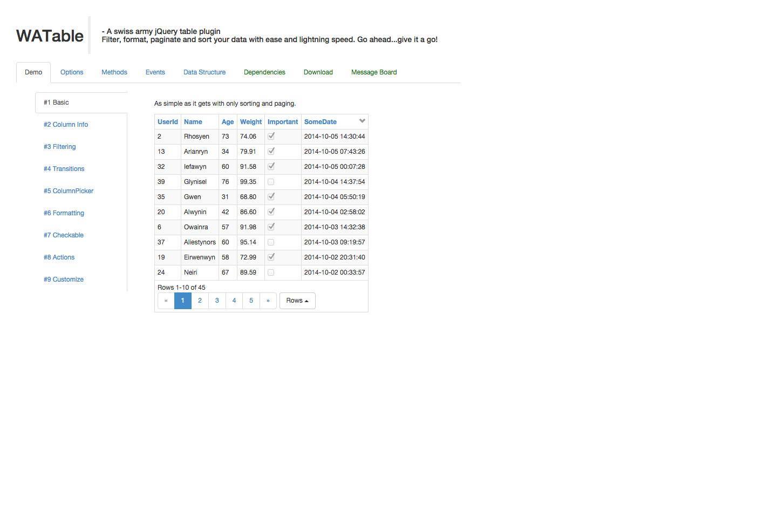Viewport: 770px width, 532px height.
Task: Switch to the Events tab
Action: click(155, 72)
